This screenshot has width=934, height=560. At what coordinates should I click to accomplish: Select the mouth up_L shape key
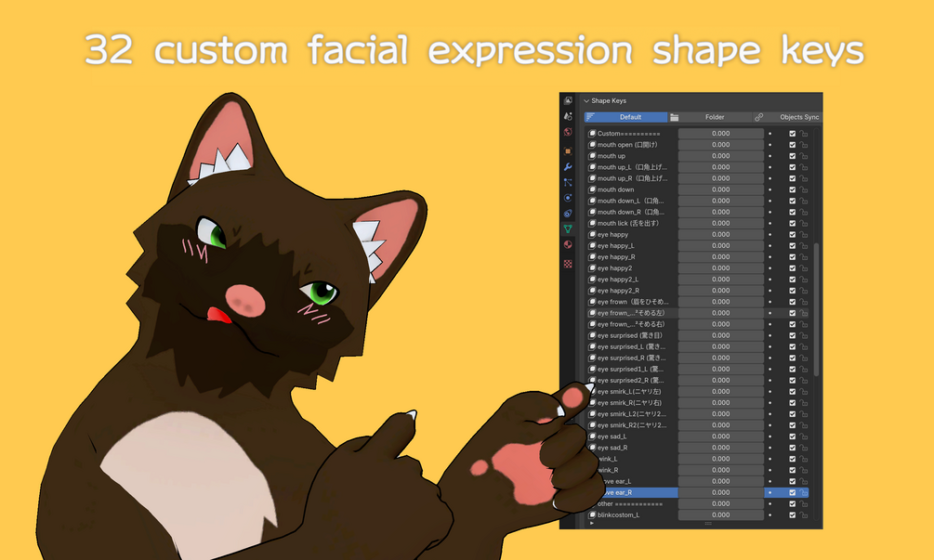[x=631, y=167]
